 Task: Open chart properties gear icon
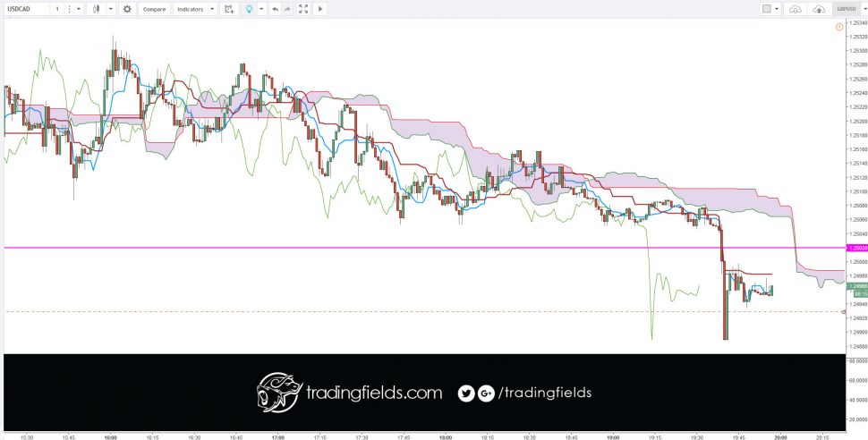tap(127, 9)
